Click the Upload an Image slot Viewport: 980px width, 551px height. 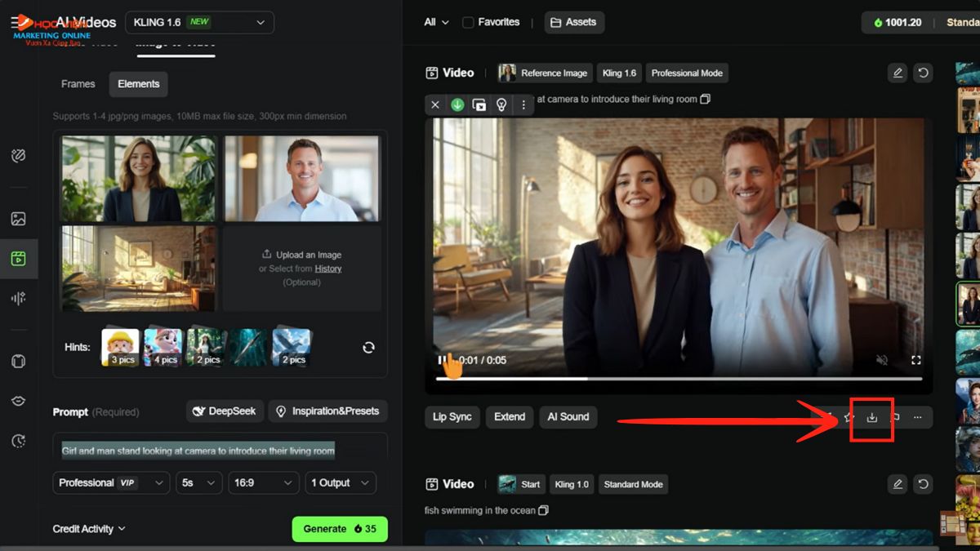point(302,269)
